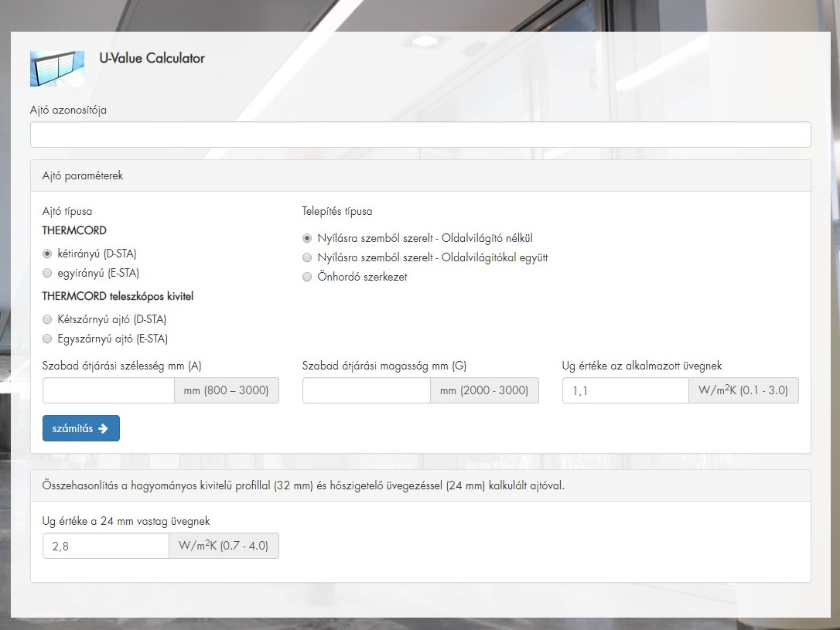Screen dimensions: 840x630
Task: Click the mm (2000 - 3000) unit hint
Action: [484, 390]
